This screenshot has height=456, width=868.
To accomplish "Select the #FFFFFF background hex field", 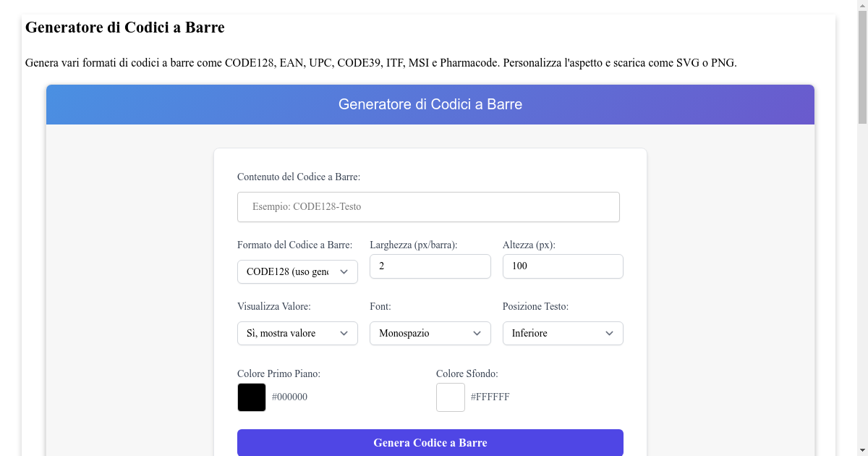I will [490, 397].
